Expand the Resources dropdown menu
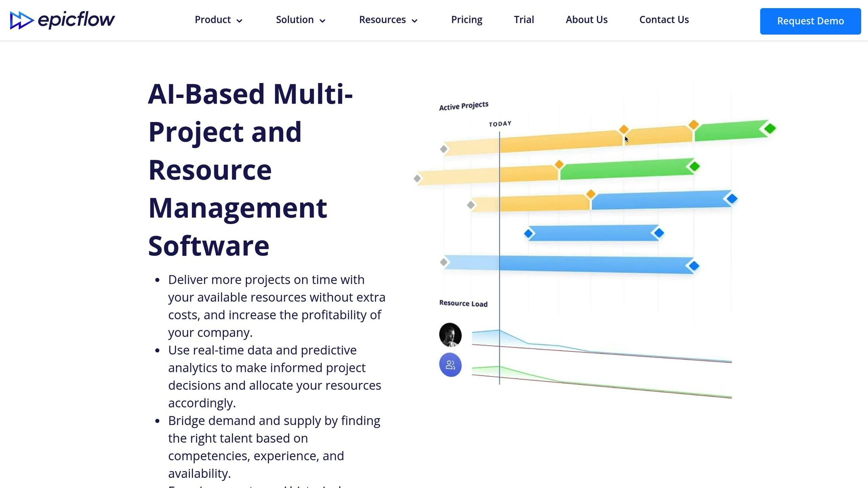 point(388,20)
